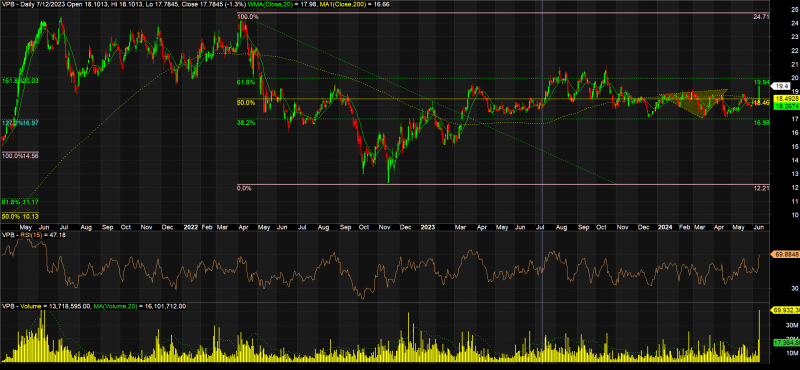Select the 12.21 Fibonacci price label
Image resolution: width=800 pixels, height=370 pixels.
coord(761,188)
